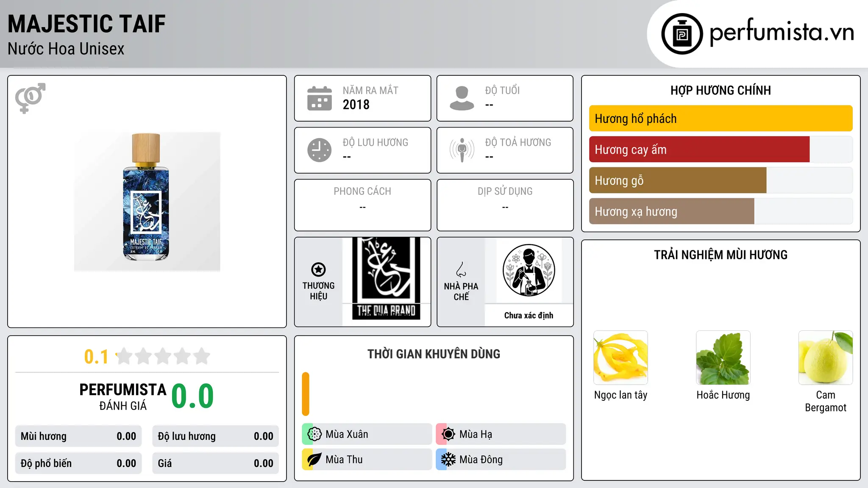Click the Nhà Pha Chế label
Viewport: 868px width, 488px height.
(461, 291)
